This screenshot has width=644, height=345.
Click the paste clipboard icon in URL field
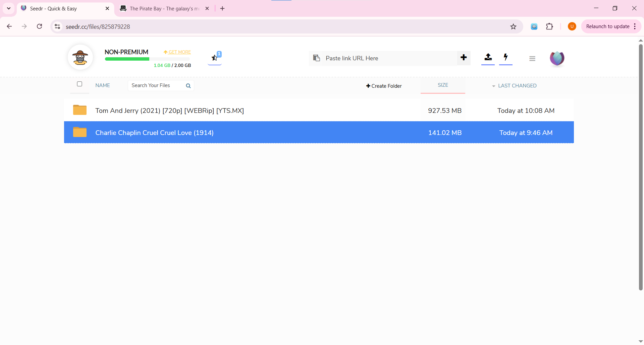(316, 58)
